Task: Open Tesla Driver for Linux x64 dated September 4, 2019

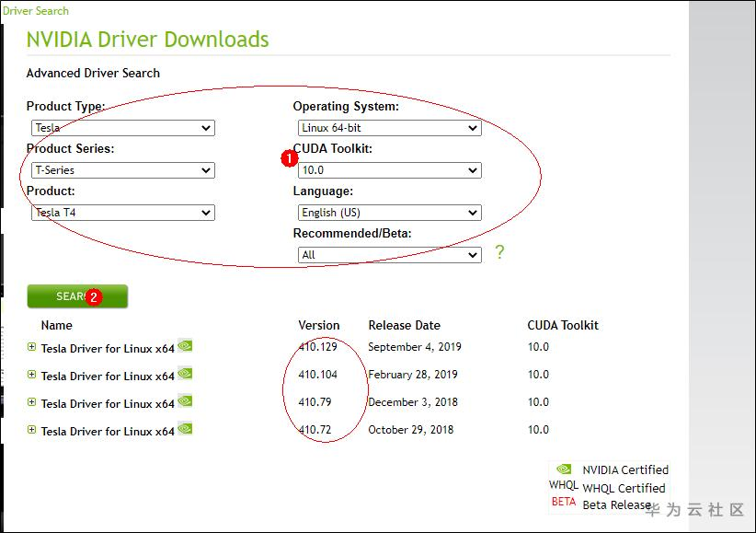Action: (108, 349)
